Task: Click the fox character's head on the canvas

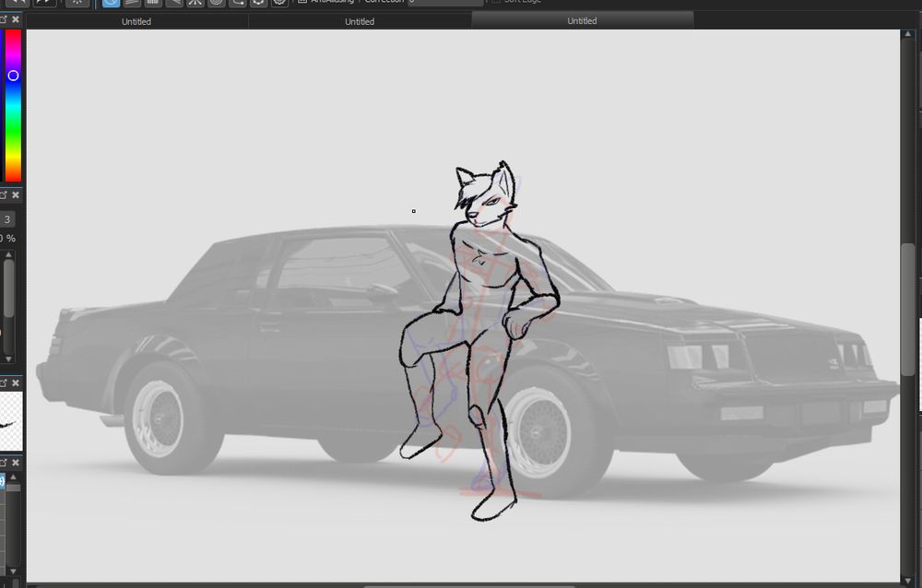Action: click(486, 194)
